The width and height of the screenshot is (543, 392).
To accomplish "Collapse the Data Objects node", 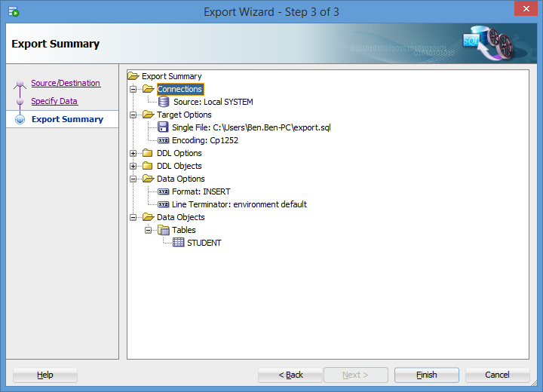I will click(133, 217).
